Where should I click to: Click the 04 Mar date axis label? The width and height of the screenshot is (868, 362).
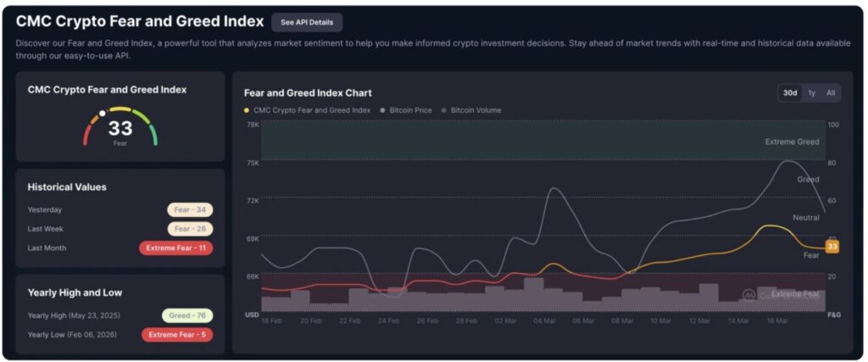click(x=545, y=321)
